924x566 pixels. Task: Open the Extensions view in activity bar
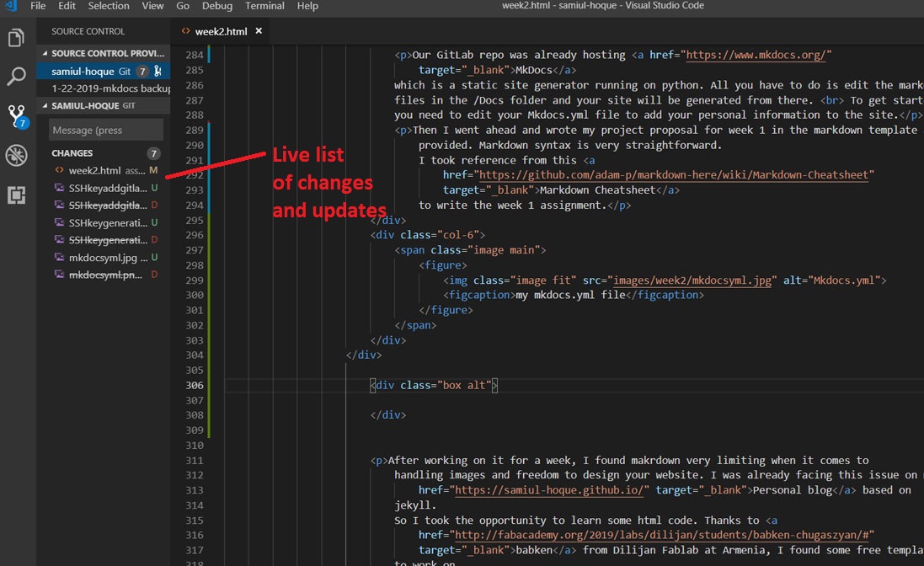(17, 195)
